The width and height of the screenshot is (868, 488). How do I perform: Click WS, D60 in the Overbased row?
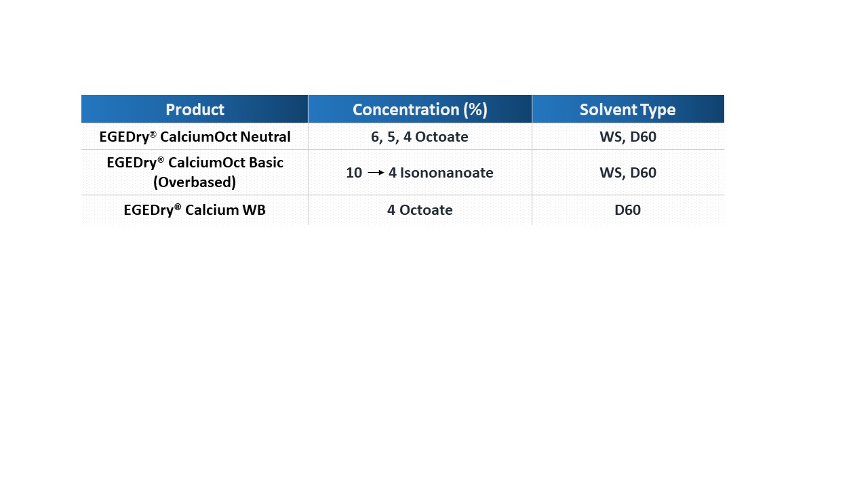tap(628, 172)
